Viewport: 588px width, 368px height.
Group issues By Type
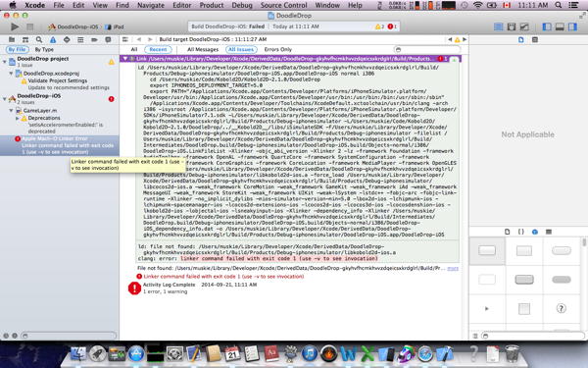[x=44, y=49]
